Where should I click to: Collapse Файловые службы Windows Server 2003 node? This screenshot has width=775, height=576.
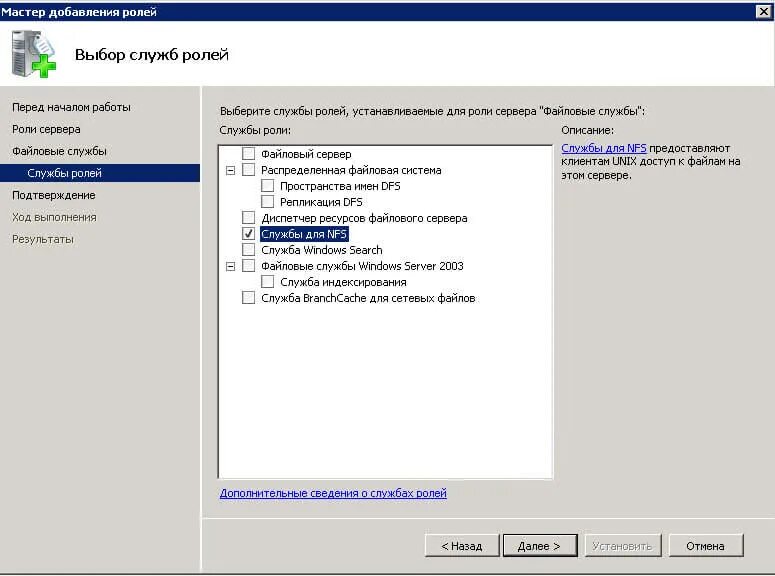230,266
